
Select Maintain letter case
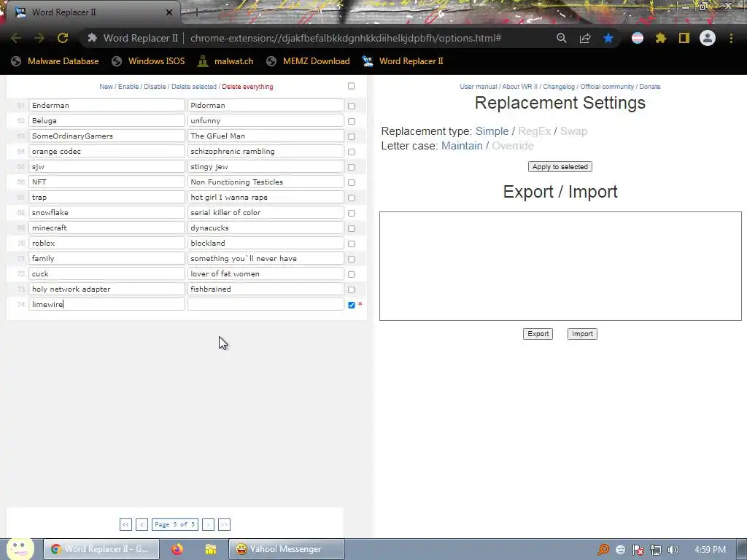coord(462,146)
